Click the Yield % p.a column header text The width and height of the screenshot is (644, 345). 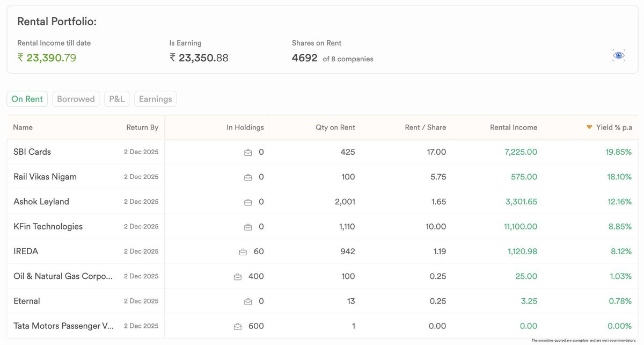(x=614, y=127)
